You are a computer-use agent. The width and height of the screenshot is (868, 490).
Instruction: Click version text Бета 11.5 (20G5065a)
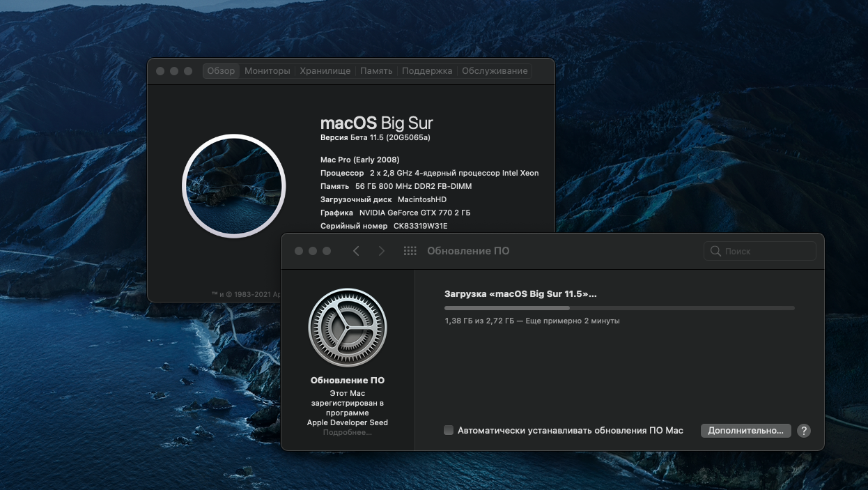coord(390,137)
